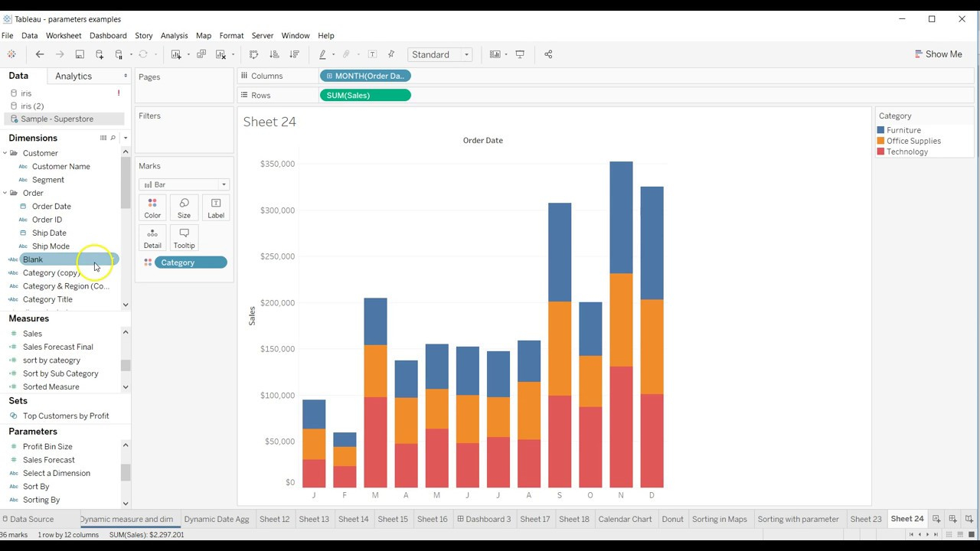The height and width of the screenshot is (551, 980).
Task: Click the new story tab icon
Action: (969, 519)
